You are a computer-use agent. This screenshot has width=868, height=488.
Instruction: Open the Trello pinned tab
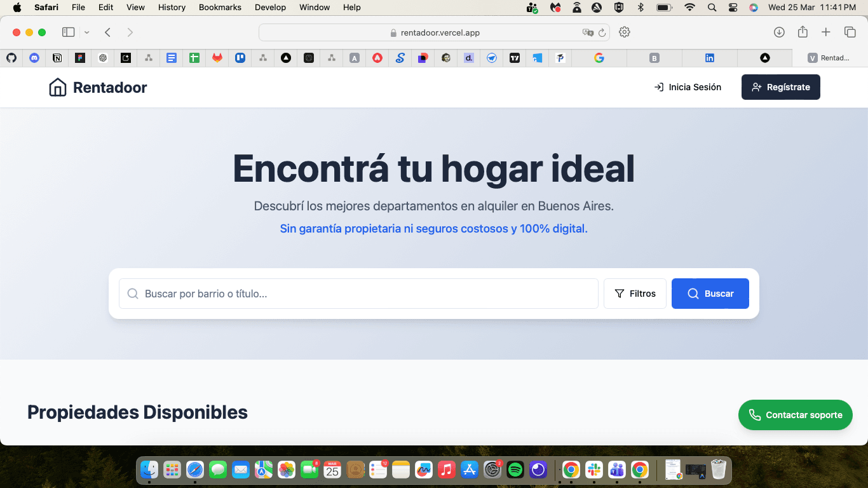click(x=240, y=58)
